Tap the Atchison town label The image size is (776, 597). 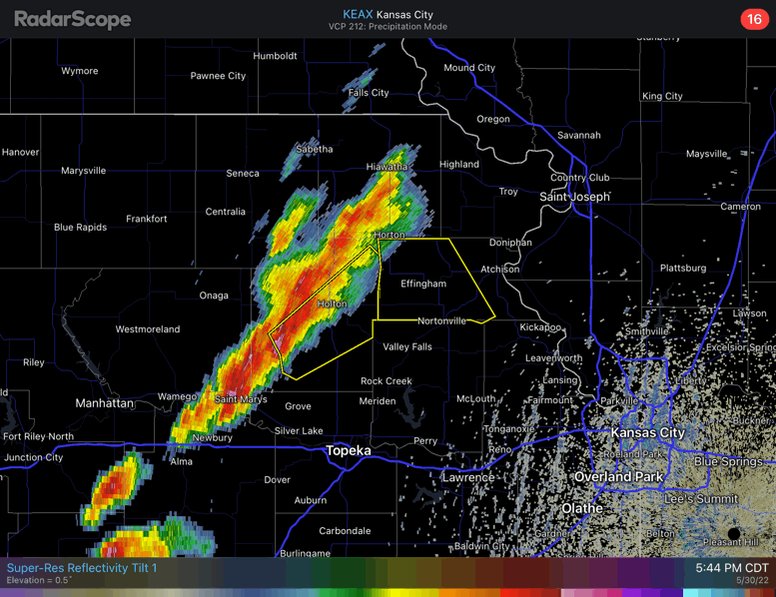tap(500, 269)
